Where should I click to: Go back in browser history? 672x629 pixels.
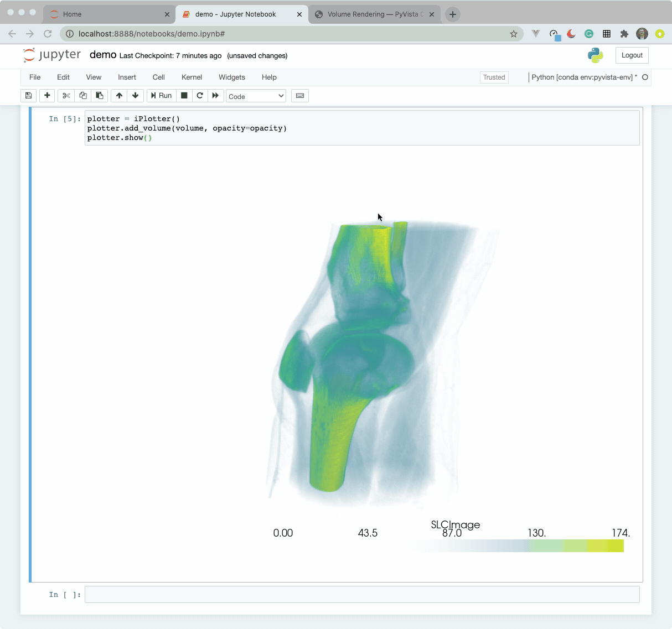pos(12,34)
